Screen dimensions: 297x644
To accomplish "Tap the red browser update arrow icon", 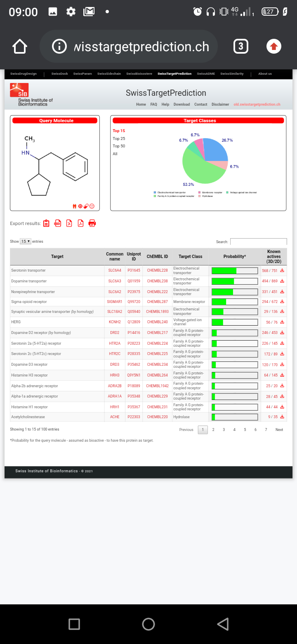I will click(273, 47).
